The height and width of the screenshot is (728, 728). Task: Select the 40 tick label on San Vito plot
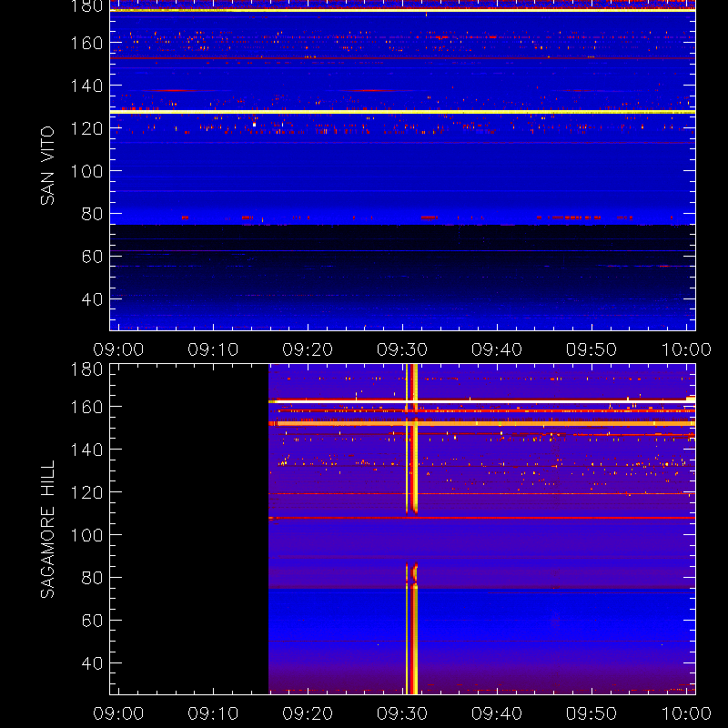pos(92,299)
